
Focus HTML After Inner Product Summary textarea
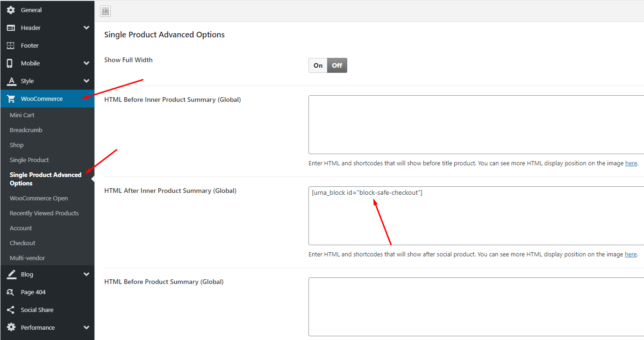(476, 216)
